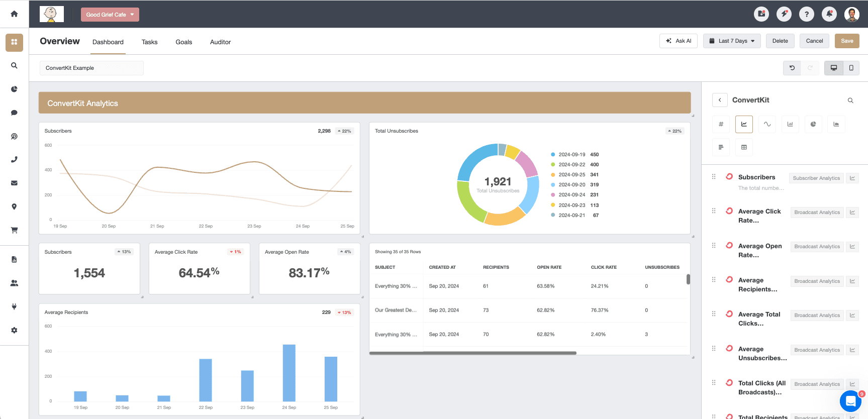The height and width of the screenshot is (419, 868).
Task: Expand the Last 7 Days date picker
Action: pyautogui.click(x=732, y=41)
